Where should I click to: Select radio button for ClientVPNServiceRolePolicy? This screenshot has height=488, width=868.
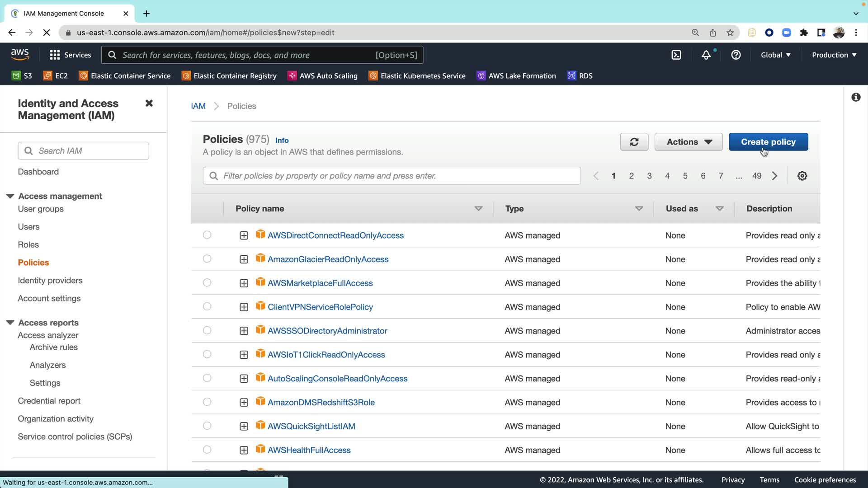[x=207, y=306]
